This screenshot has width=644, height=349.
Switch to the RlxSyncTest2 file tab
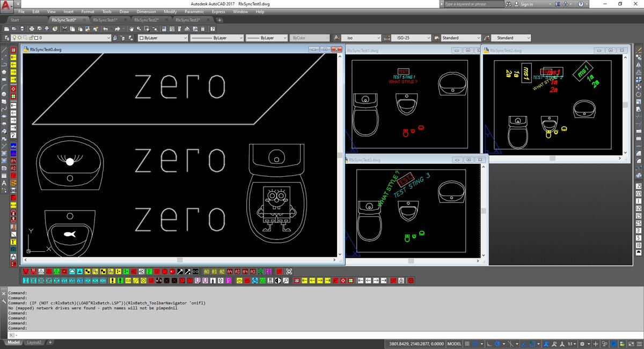coord(146,20)
